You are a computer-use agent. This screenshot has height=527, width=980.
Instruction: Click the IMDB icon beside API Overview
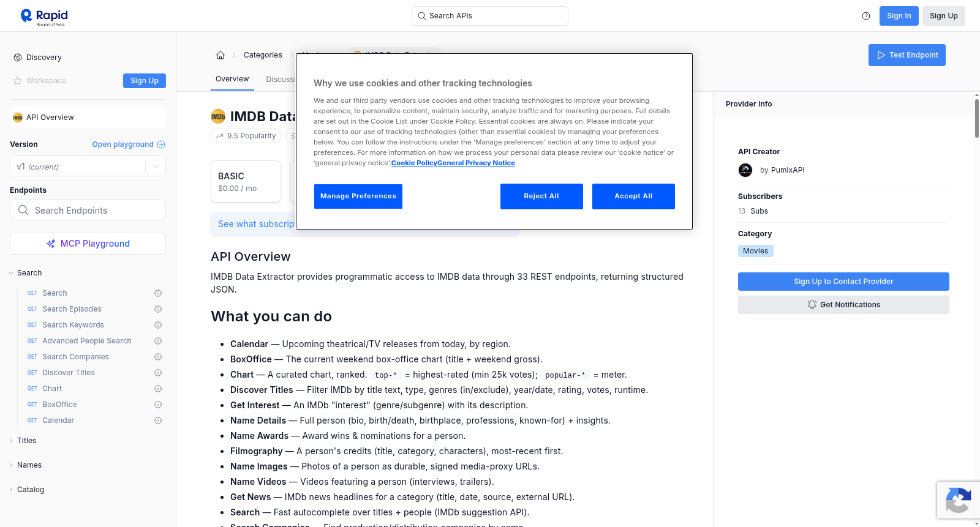coord(18,118)
